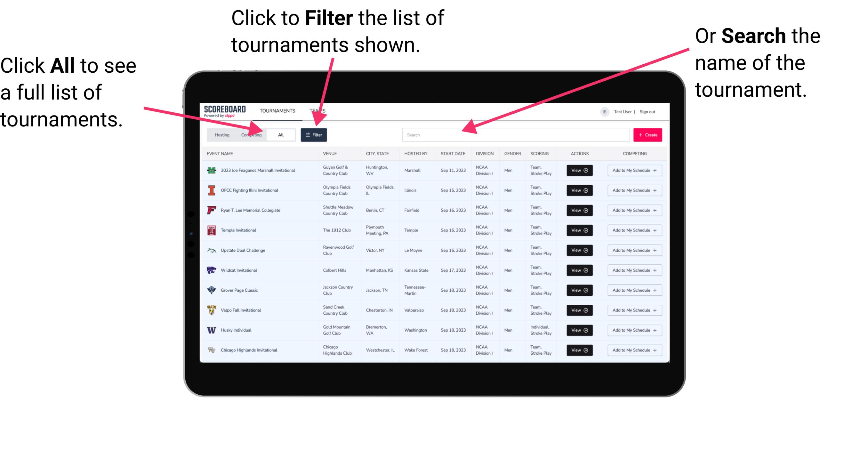This screenshot has width=868, height=467.
Task: Click the Fairfield team icon next to Ryan T. Lee
Action: 211,211
